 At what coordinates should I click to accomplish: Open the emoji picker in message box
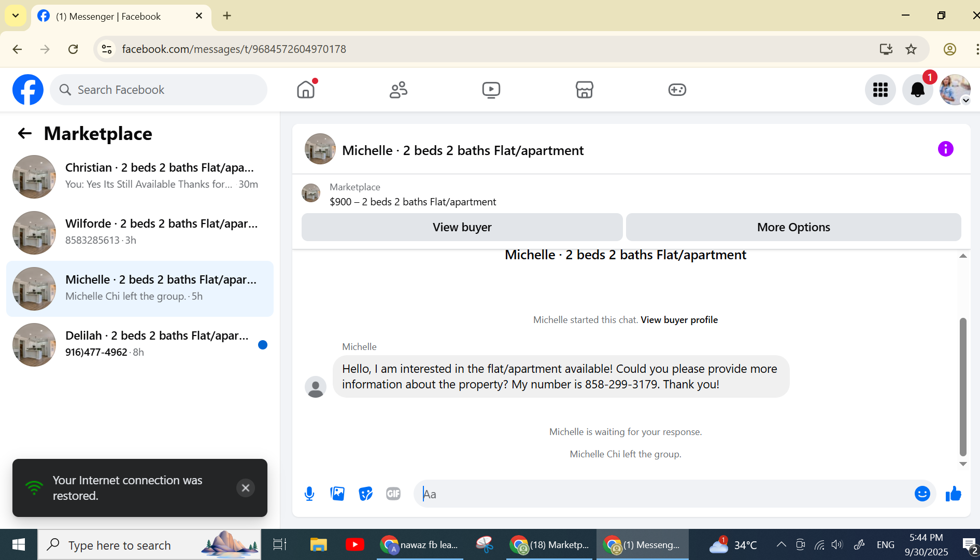pyautogui.click(x=922, y=494)
